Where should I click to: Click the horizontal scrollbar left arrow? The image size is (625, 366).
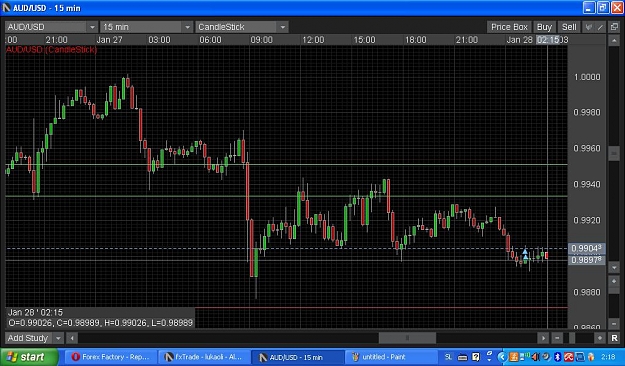(72, 338)
